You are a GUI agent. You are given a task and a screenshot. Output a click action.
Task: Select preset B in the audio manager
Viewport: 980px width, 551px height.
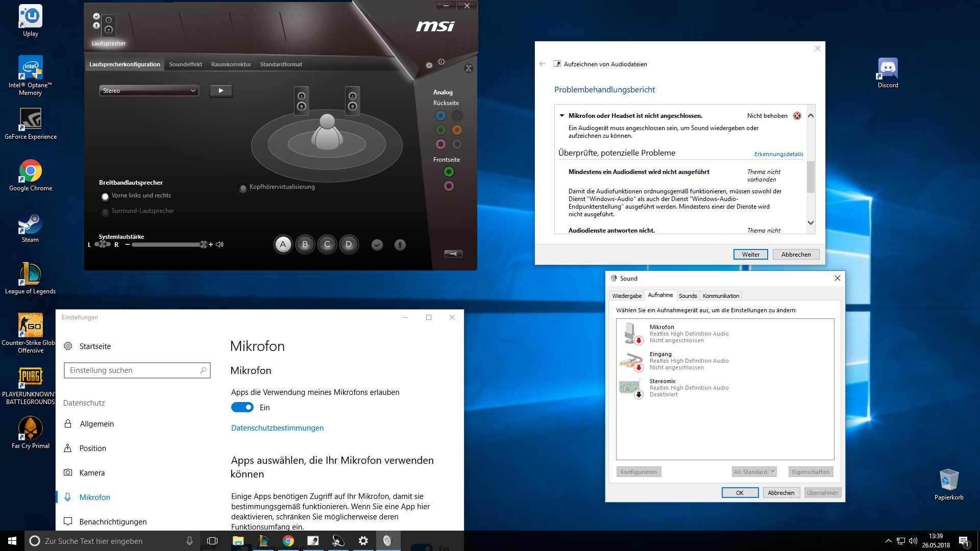click(x=305, y=244)
